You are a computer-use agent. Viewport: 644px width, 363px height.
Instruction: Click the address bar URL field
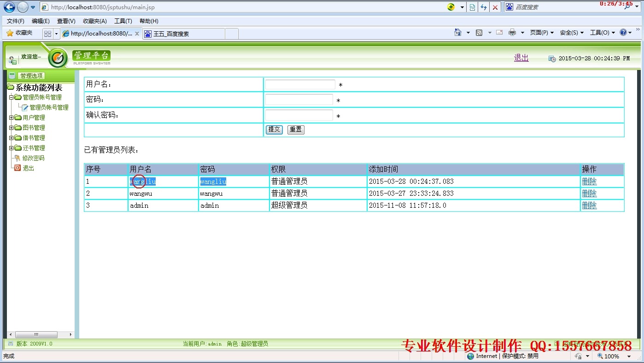coord(242,7)
